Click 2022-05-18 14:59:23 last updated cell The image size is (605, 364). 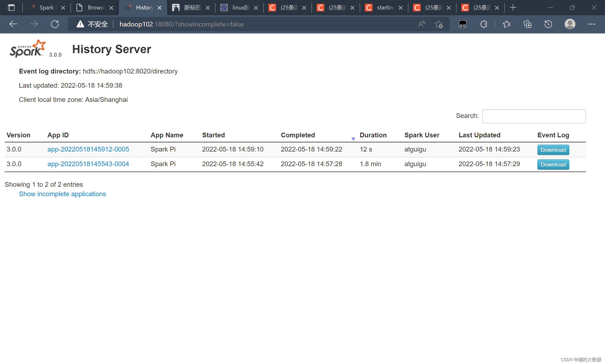[489, 149]
